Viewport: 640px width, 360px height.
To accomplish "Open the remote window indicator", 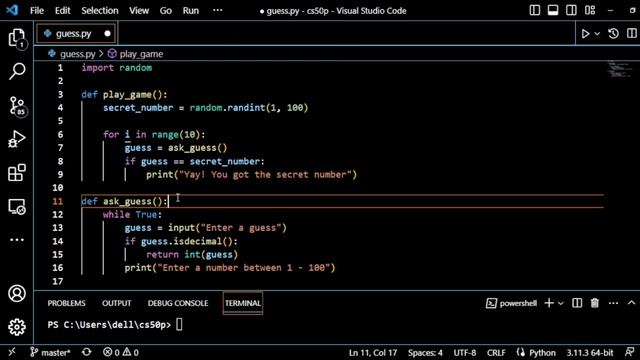I will 11,352.
